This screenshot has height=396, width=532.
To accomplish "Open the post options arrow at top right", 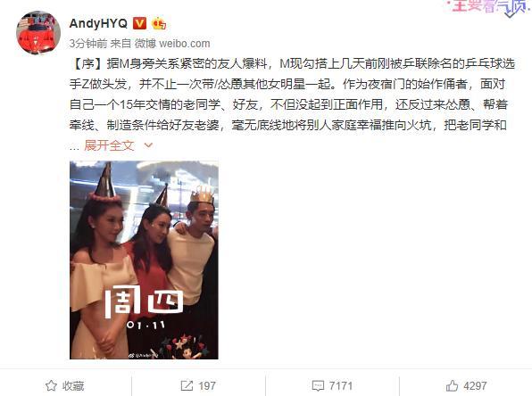I will [x=511, y=13].
